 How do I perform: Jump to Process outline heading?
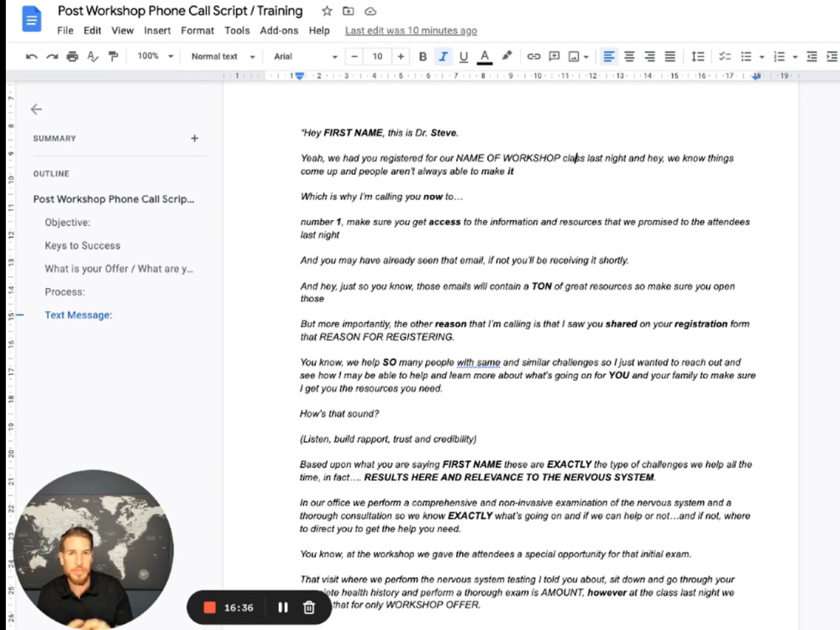tap(65, 292)
